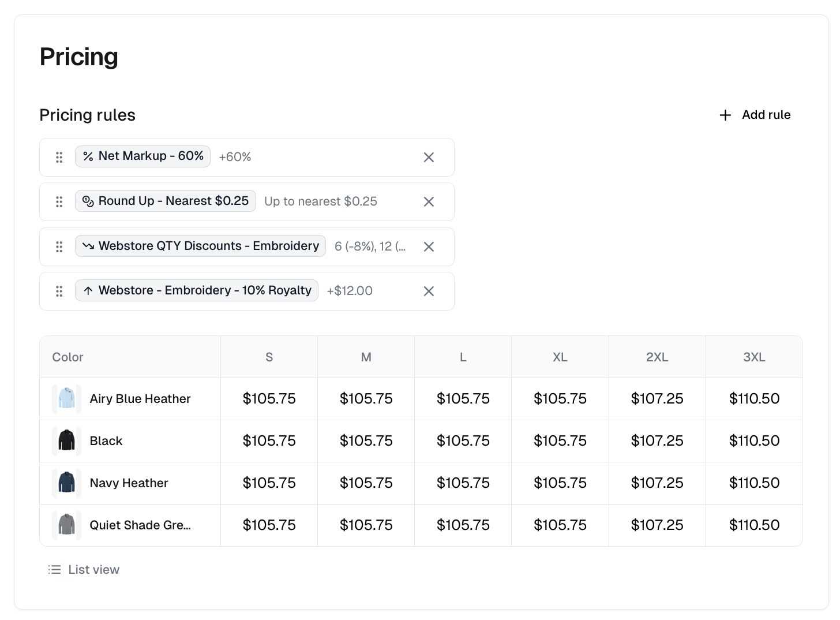Click Quiet Shade Grey size M price

(366, 525)
